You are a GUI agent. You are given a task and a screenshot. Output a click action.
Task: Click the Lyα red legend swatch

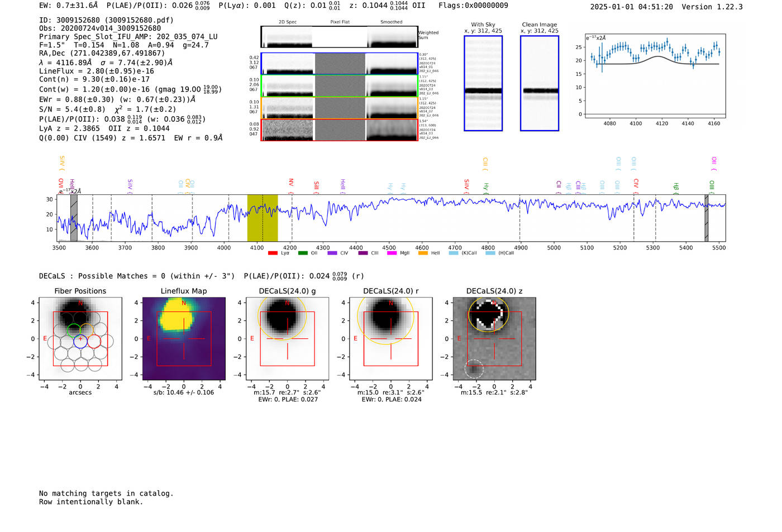[x=273, y=253]
